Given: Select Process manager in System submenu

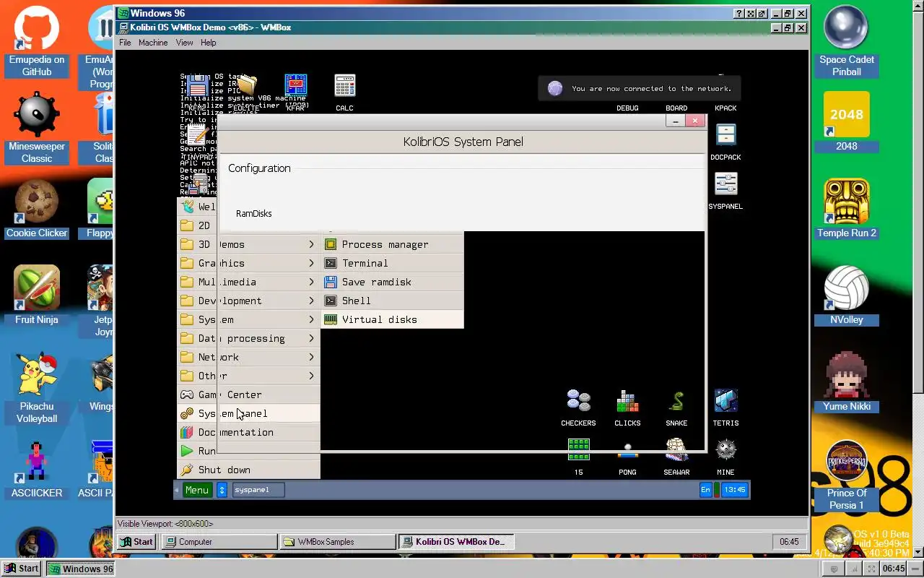Looking at the screenshot, I should pyautogui.click(x=392, y=244).
